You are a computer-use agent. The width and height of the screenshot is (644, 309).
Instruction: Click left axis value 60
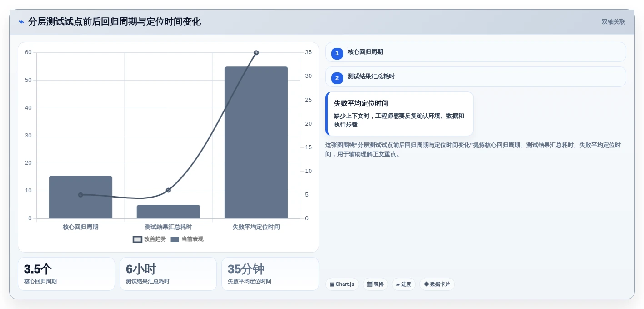(28, 52)
